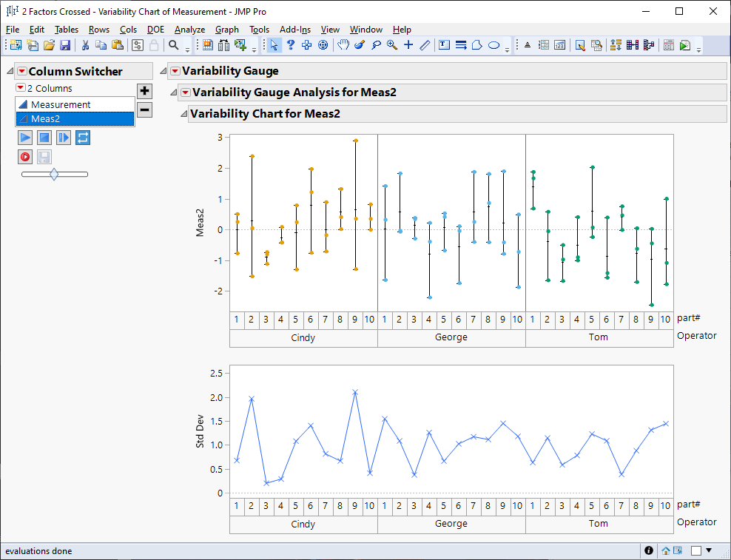Open the Variability Gauge red triangle menu

(175, 71)
